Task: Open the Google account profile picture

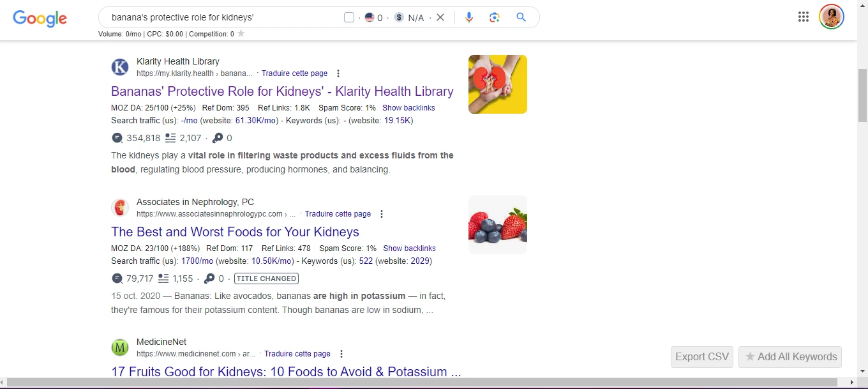Action: pos(832,17)
